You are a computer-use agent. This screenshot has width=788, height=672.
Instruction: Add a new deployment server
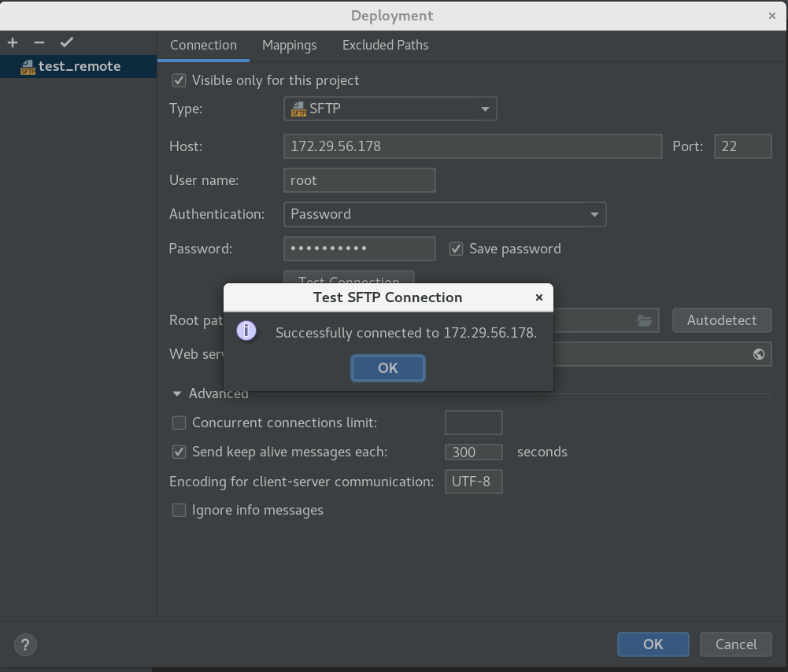[12, 42]
